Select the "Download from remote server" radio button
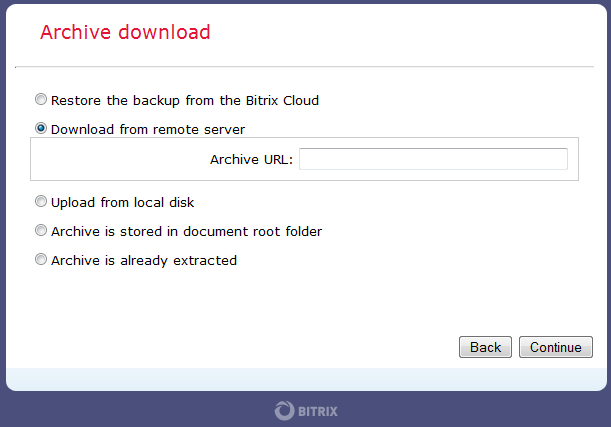611x427 pixels. pos(41,128)
